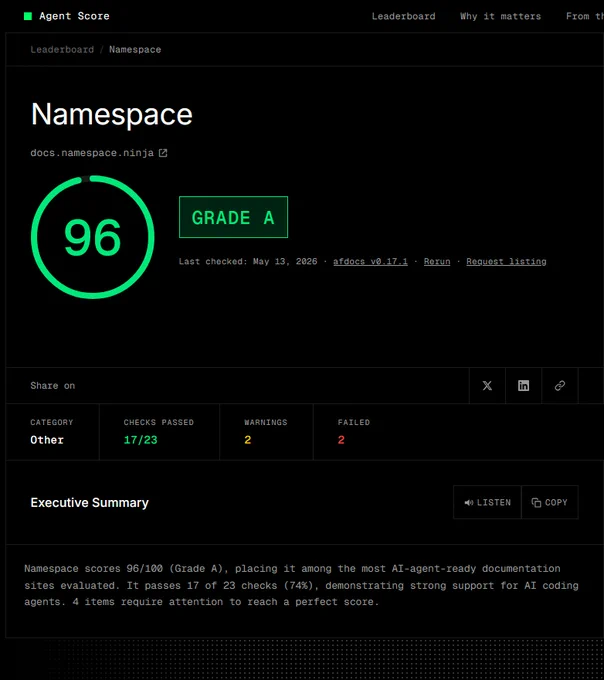Select the Namespace page title

tap(111, 114)
